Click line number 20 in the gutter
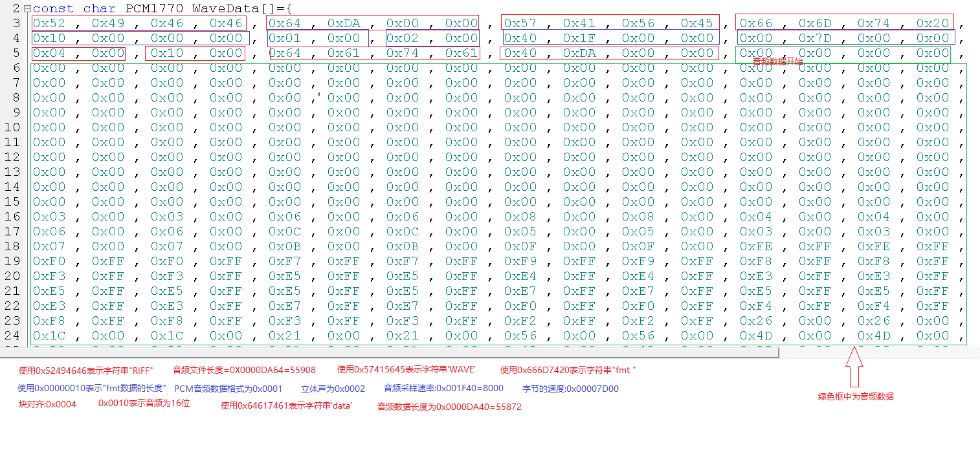Image resolution: width=980 pixels, height=452 pixels. 12,276
